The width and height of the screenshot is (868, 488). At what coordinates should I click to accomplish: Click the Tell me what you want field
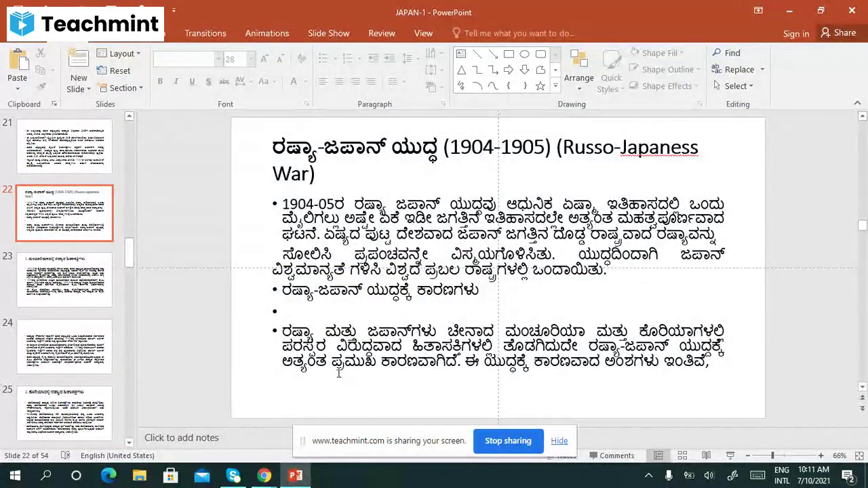pos(513,33)
